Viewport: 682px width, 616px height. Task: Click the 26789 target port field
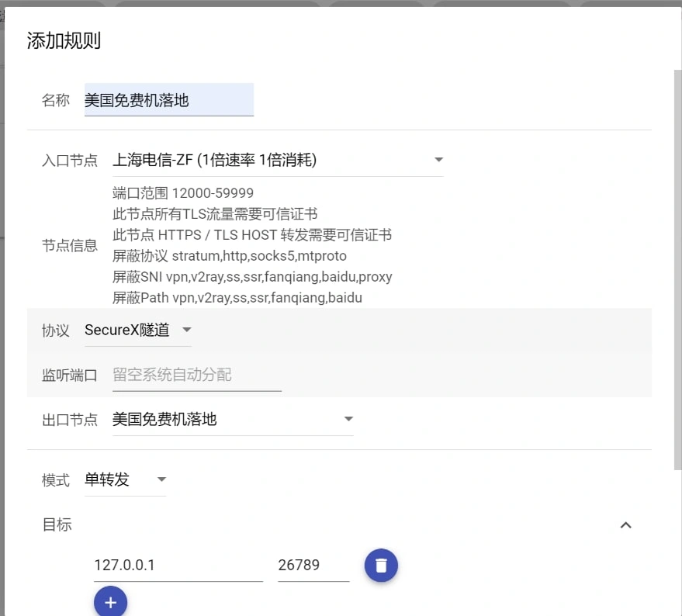tap(313, 565)
